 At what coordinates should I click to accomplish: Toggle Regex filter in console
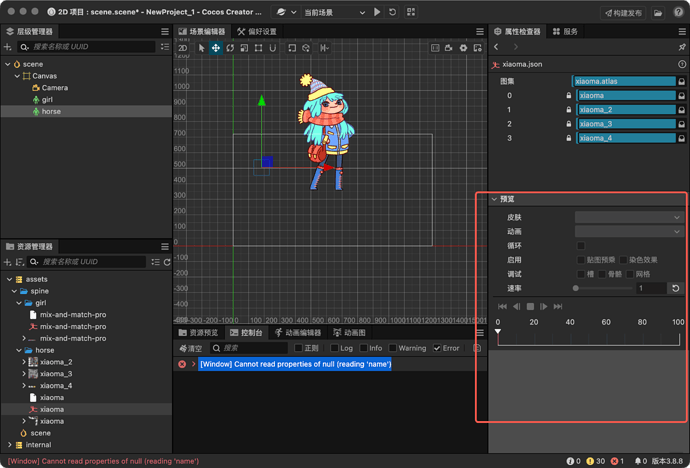[298, 348]
